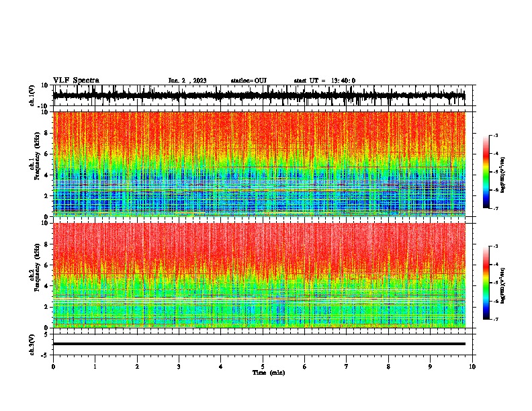The height and width of the screenshot is (411, 532).
Task: Click the '-3' label on ch.1 colorbar
Action: (495, 136)
